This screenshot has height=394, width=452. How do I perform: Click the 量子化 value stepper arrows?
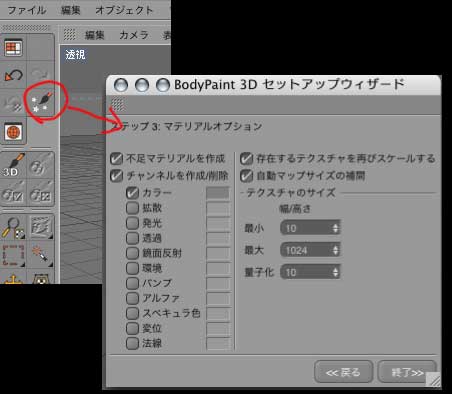coord(335,272)
